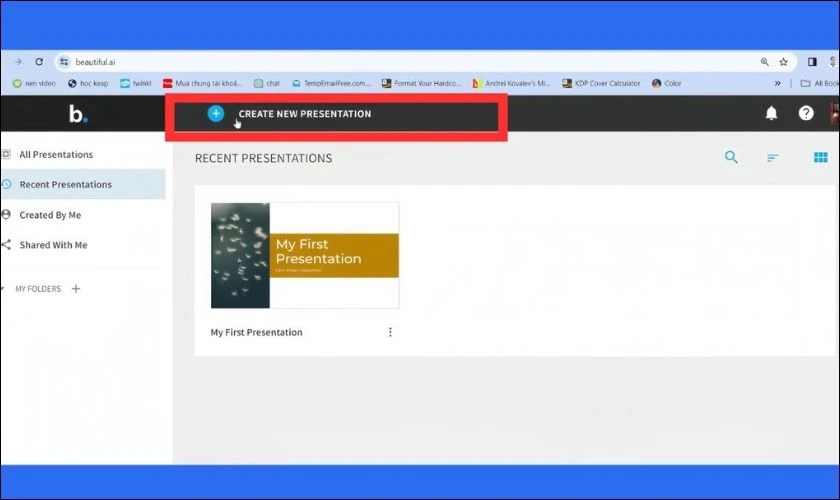Image resolution: width=840 pixels, height=500 pixels.
Task: Switch to grid view icon
Action: pos(821,157)
